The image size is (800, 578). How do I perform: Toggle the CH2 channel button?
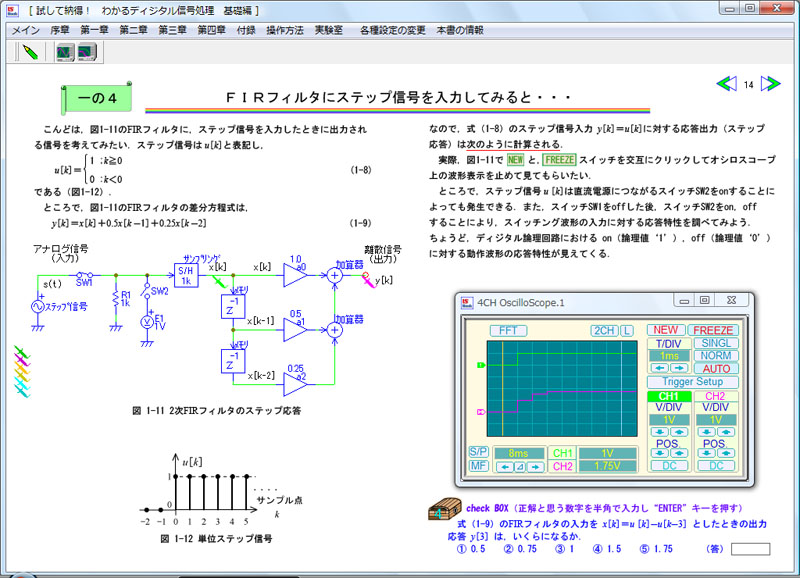point(715,396)
